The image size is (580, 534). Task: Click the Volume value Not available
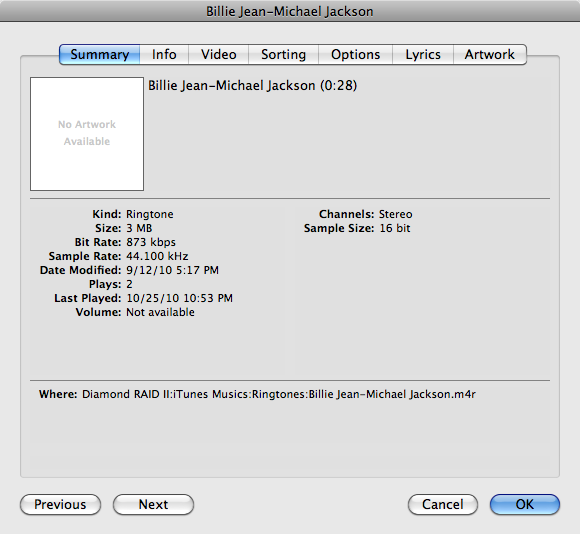(x=160, y=312)
